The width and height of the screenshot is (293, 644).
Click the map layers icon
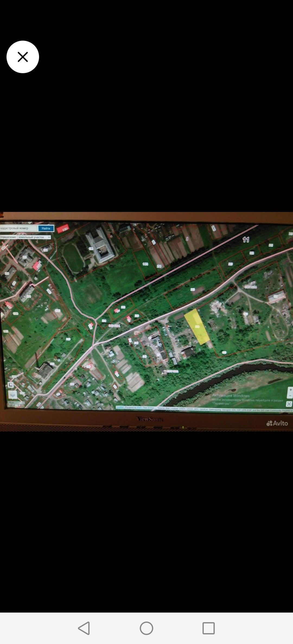coord(12,395)
